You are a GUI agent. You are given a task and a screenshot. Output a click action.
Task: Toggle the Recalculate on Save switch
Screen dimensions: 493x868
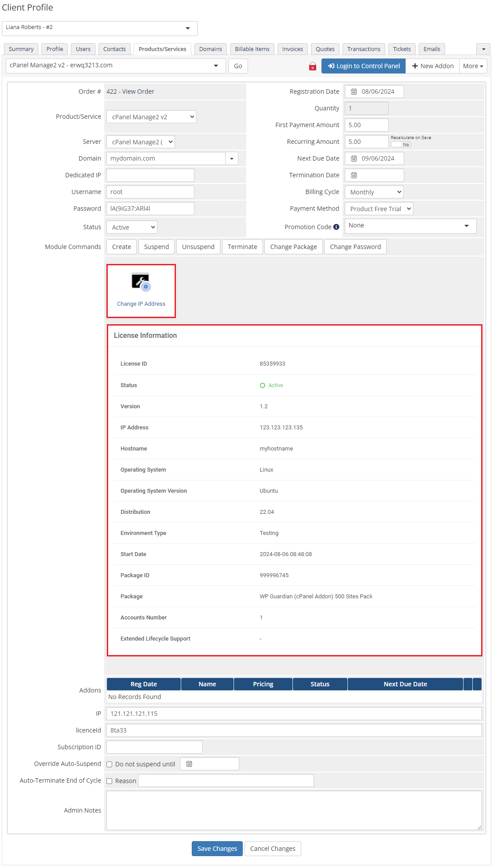(x=401, y=144)
